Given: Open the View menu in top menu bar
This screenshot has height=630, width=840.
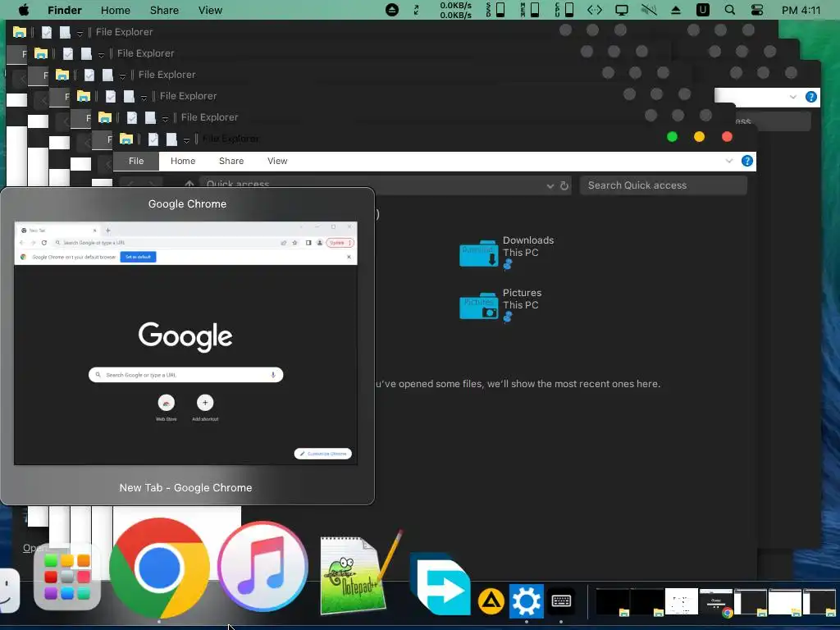Looking at the screenshot, I should [x=210, y=10].
